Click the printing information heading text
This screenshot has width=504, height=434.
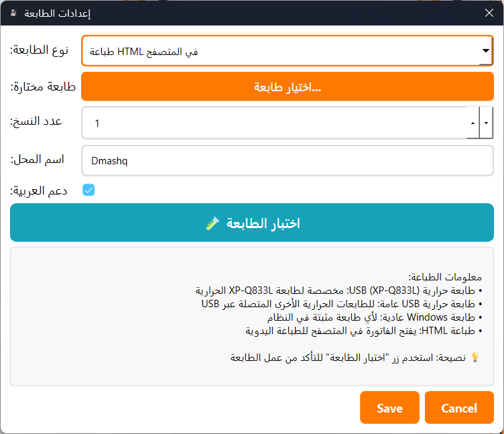coord(445,277)
